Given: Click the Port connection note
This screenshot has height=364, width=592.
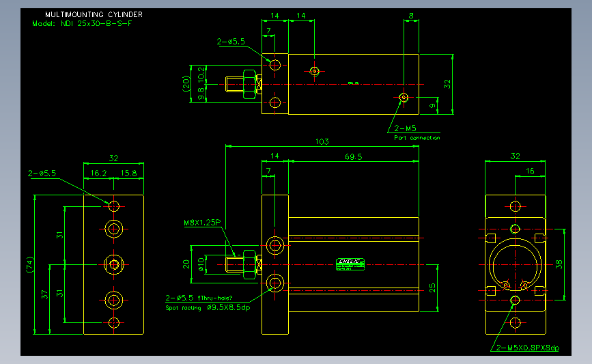Looking at the screenshot, I should click(x=417, y=138).
